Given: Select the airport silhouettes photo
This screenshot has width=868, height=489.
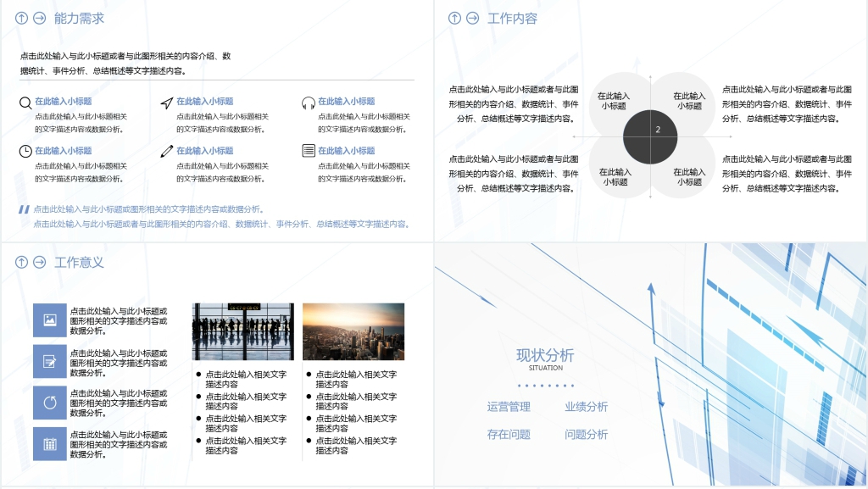Looking at the screenshot, I should click(243, 331).
